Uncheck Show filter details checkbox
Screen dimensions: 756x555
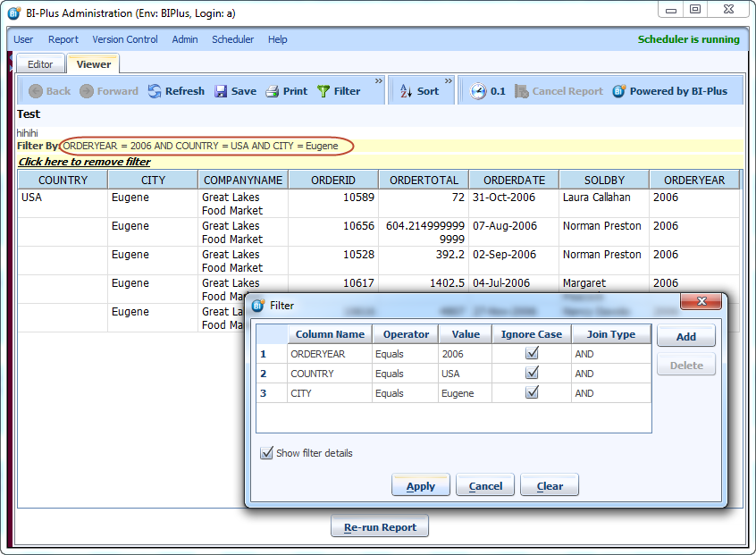tap(266, 453)
